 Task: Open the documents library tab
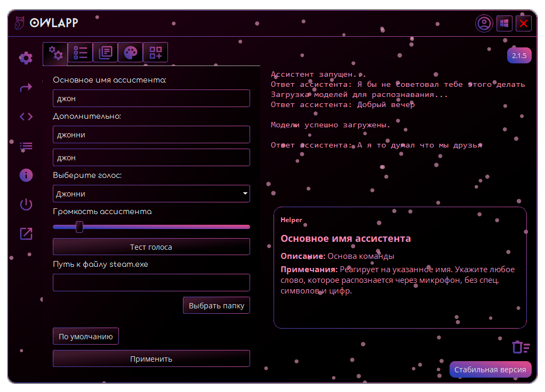click(106, 52)
